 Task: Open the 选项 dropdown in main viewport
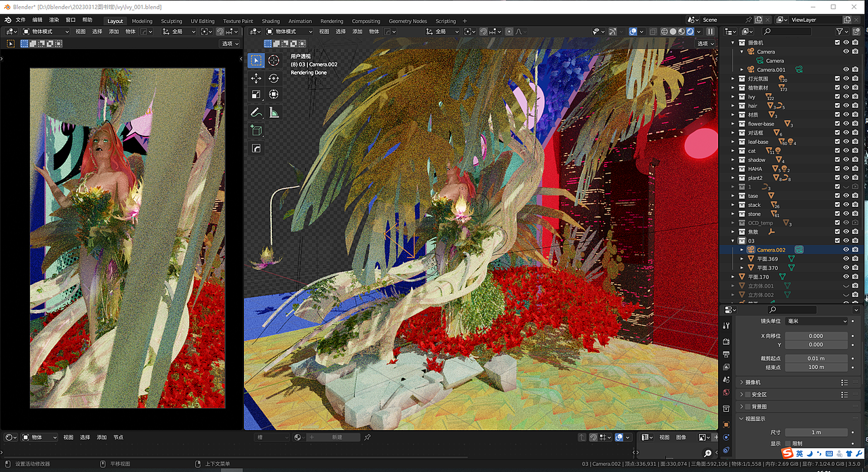point(705,43)
